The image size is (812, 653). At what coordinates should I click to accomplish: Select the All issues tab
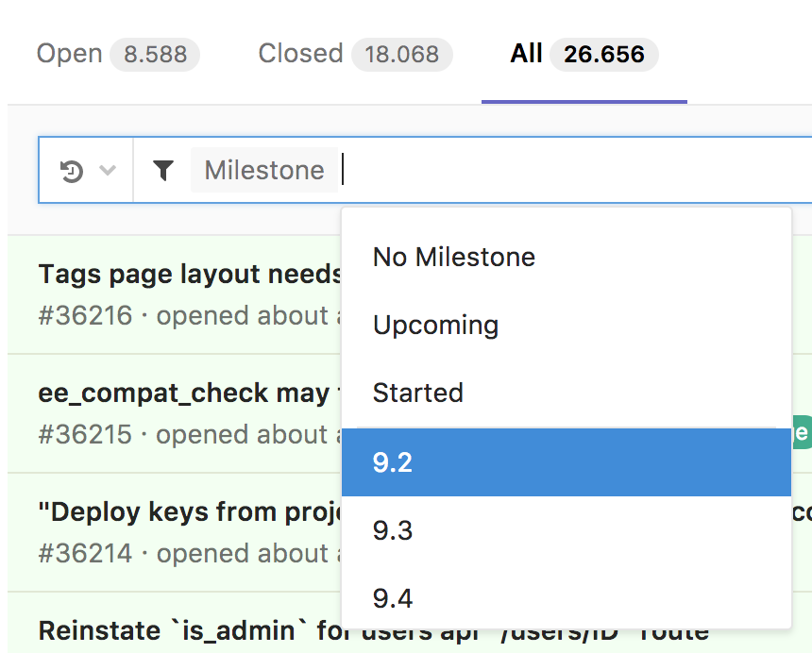(584, 54)
